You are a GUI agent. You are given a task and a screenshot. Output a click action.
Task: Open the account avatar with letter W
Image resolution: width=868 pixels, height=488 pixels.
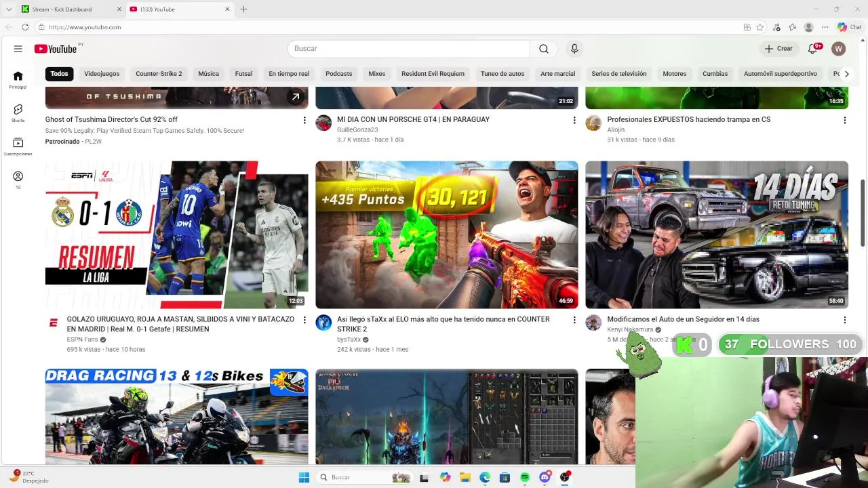839,49
